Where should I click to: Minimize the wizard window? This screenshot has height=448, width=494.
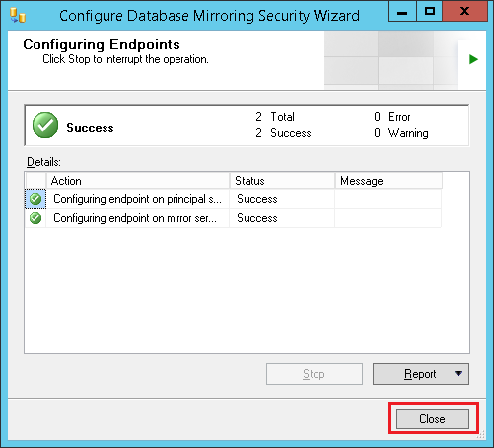pos(402,12)
